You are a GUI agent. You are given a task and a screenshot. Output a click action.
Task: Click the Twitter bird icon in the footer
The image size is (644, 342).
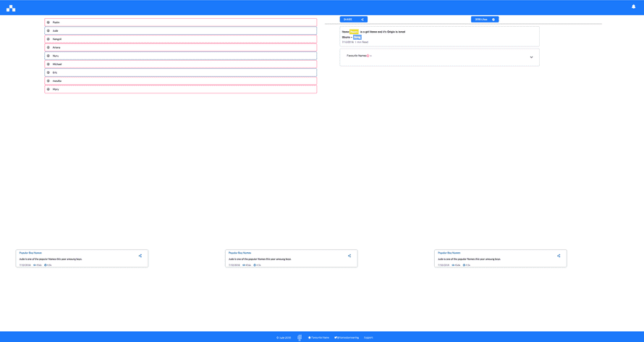point(336,338)
